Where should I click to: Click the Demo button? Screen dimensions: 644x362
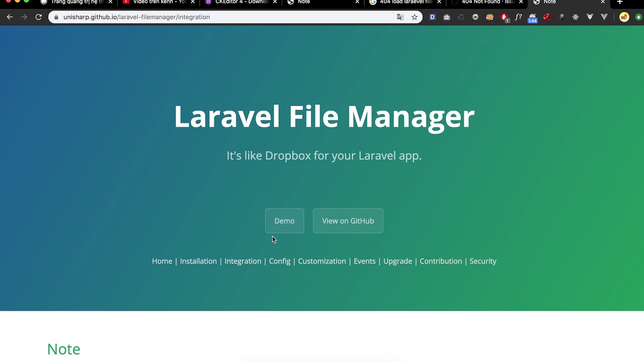(x=285, y=221)
